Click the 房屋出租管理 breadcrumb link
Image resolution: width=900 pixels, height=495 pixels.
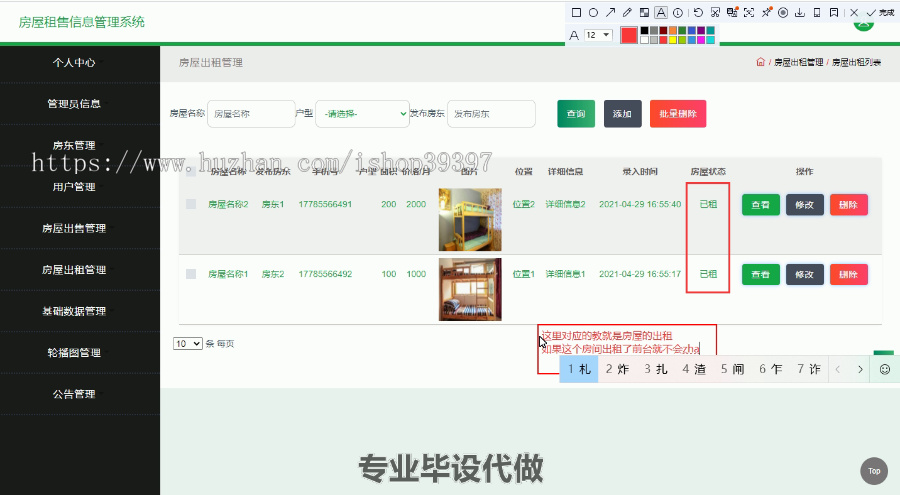(798, 62)
